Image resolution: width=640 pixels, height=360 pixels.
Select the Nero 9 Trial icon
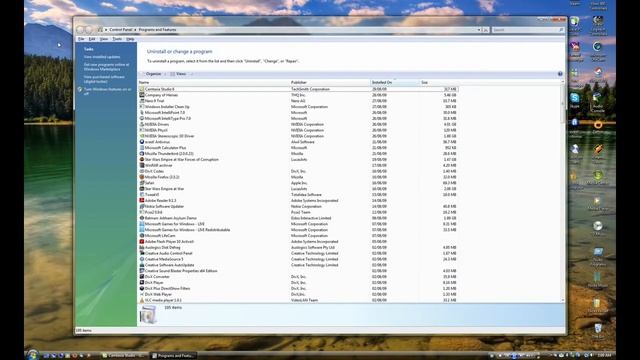pyautogui.click(x=142, y=101)
